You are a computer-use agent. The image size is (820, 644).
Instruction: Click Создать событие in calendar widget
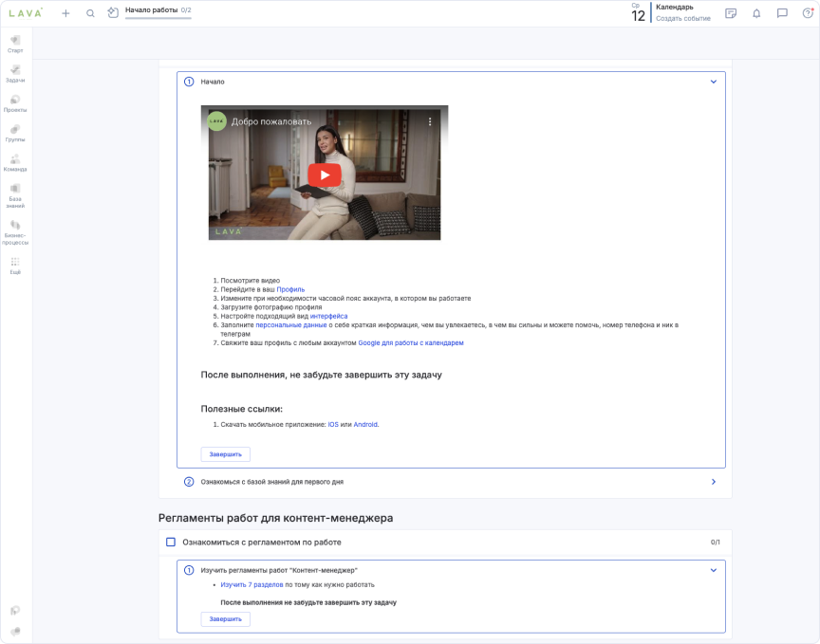pyautogui.click(x=682, y=19)
